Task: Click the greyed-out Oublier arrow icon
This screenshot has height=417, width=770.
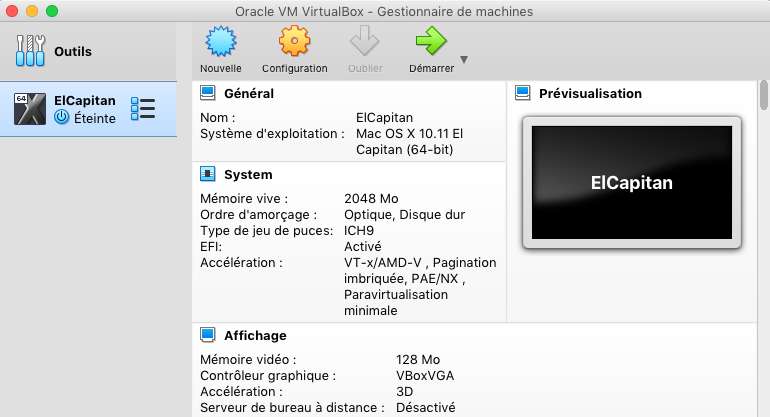Action: [x=365, y=41]
